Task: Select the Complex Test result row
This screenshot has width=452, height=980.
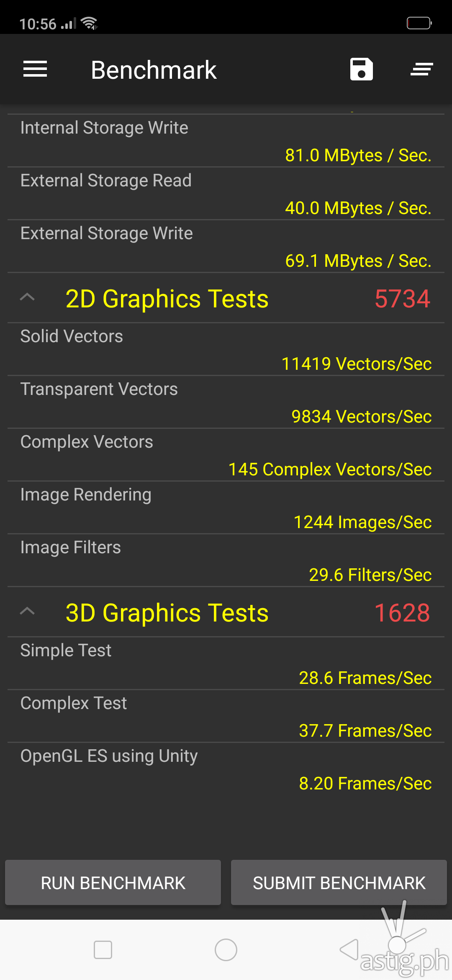Action: tap(226, 717)
